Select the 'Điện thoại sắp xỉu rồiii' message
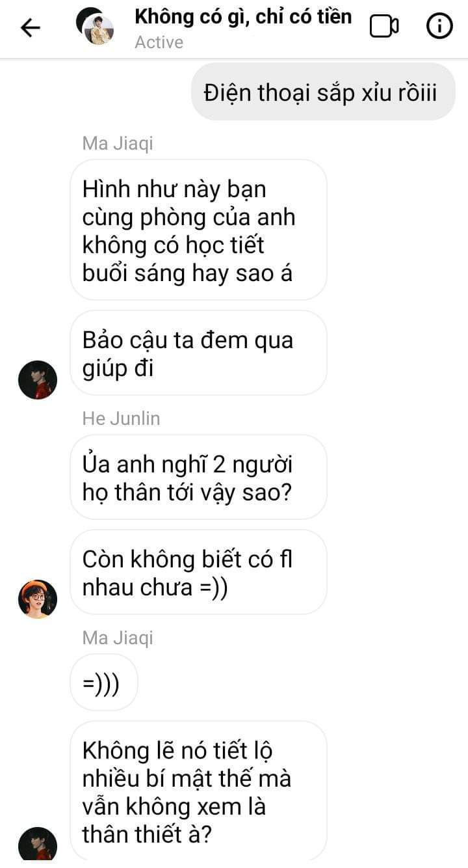Viewport: 468px width, 868px height. (x=323, y=92)
